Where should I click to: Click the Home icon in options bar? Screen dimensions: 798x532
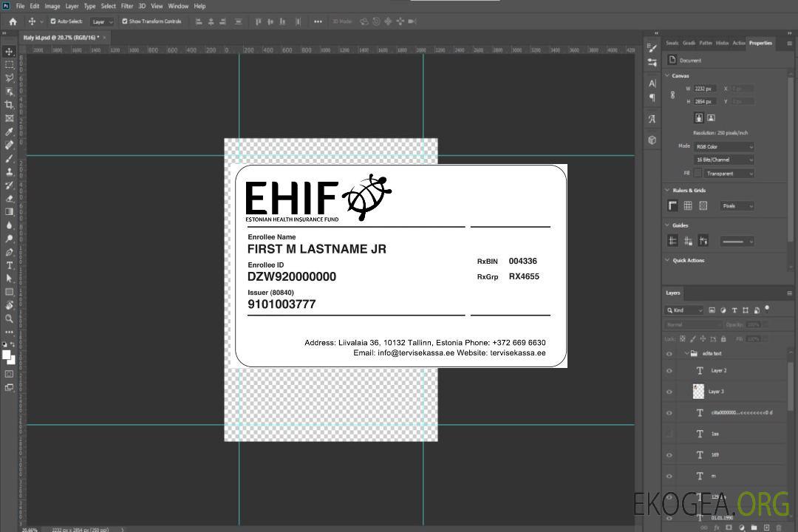(x=13, y=21)
